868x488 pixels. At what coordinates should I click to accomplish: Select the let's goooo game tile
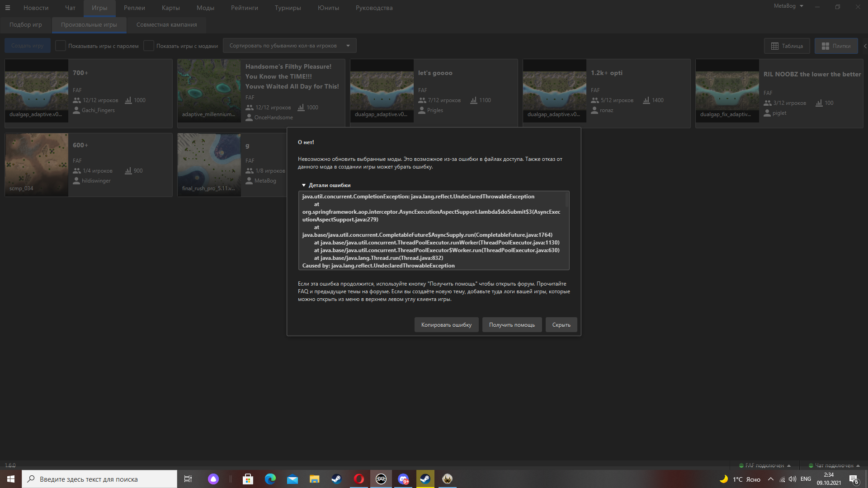[x=434, y=94]
